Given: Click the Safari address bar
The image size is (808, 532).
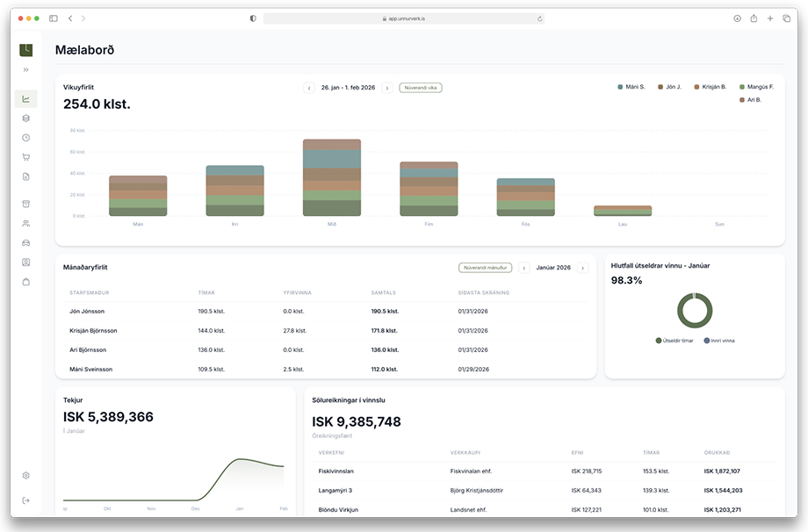Looking at the screenshot, I should click(404, 18).
